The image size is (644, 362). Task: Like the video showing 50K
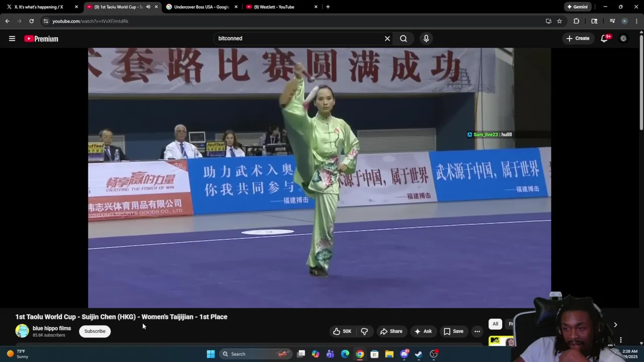[x=342, y=331]
